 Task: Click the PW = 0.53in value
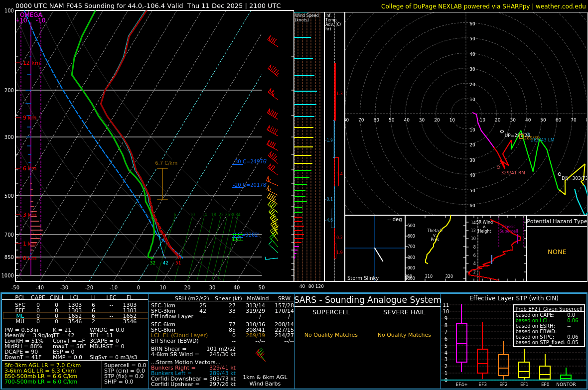(x=21, y=330)
